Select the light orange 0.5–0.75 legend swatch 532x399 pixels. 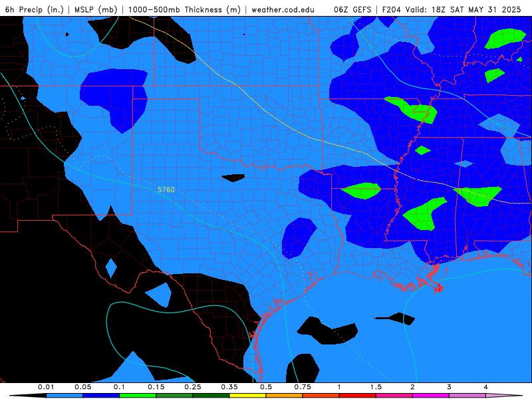[285, 396]
